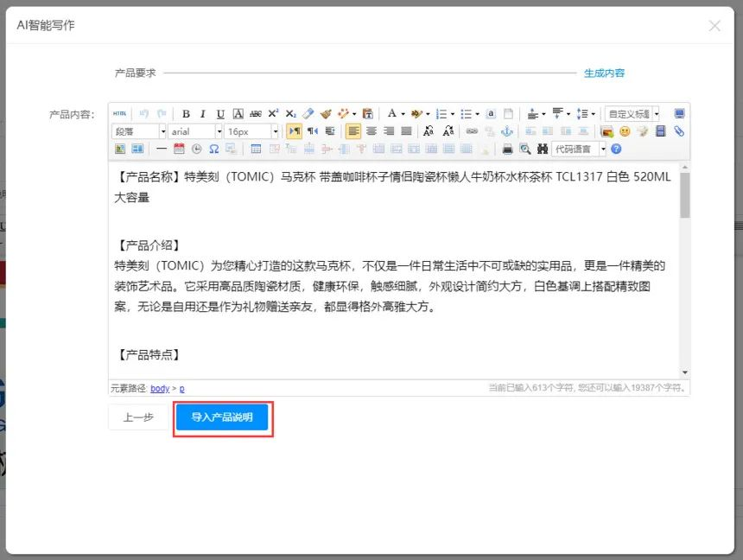Select the p link in element path
Viewport: 743px width, 560px height.
[182, 389]
